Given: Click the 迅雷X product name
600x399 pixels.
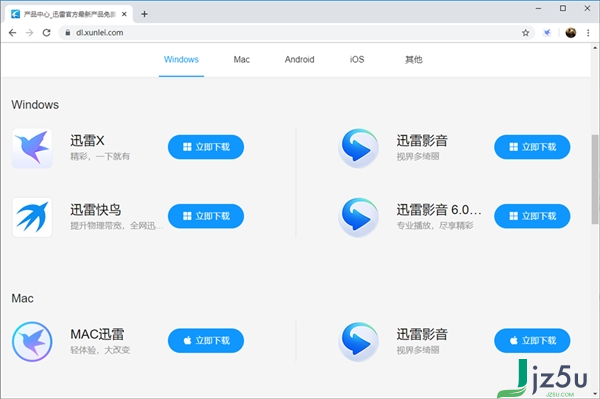Looking at the screenshot, I should 87,141.
